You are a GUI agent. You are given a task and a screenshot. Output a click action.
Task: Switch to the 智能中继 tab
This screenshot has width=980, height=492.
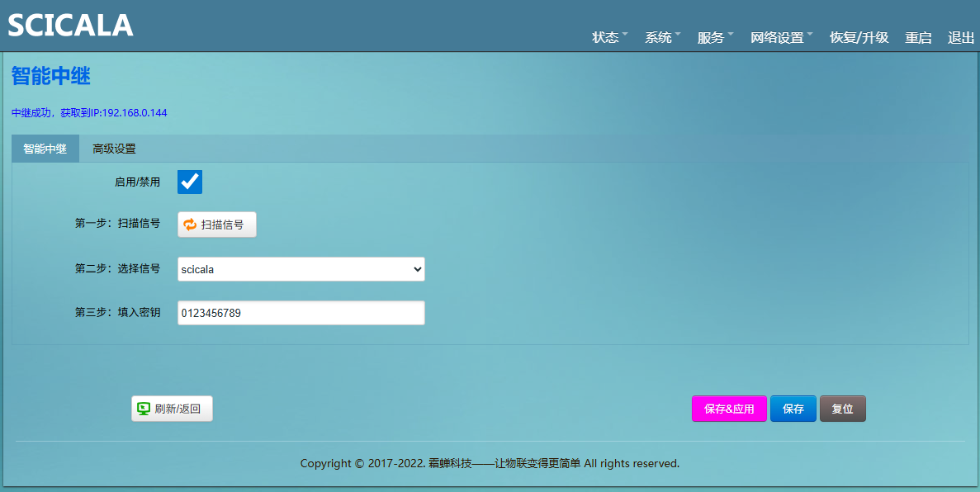coord(45,149)
